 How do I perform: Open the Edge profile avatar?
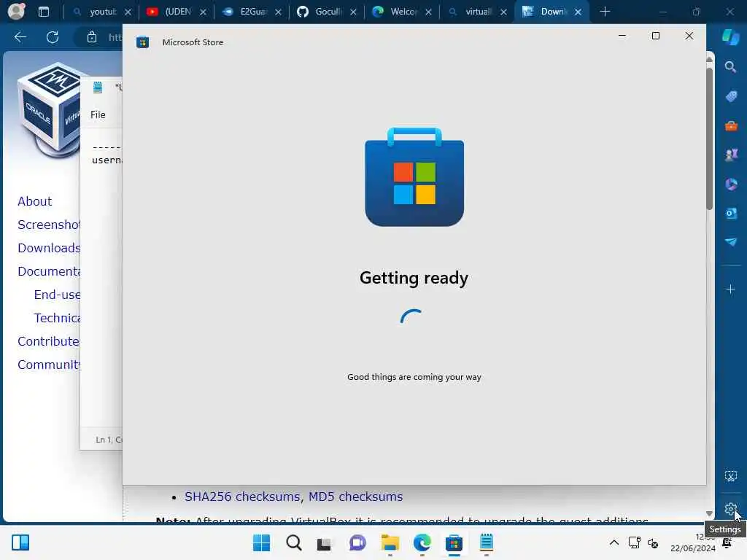[16, 12]
